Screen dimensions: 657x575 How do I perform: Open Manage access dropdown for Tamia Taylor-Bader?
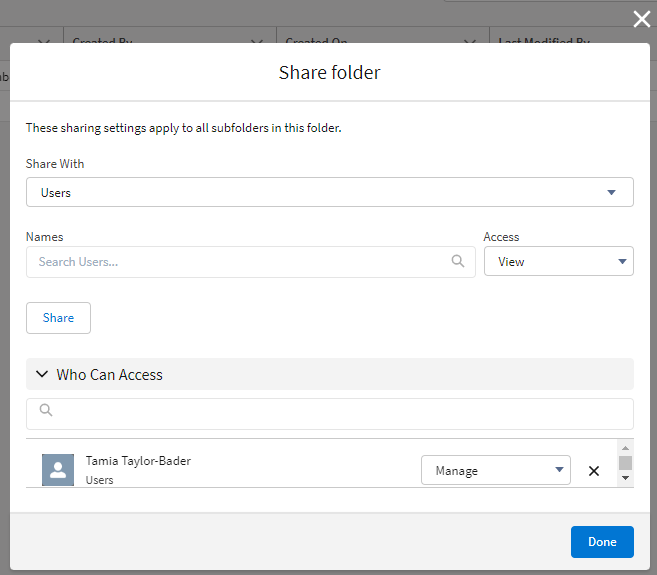496,470
